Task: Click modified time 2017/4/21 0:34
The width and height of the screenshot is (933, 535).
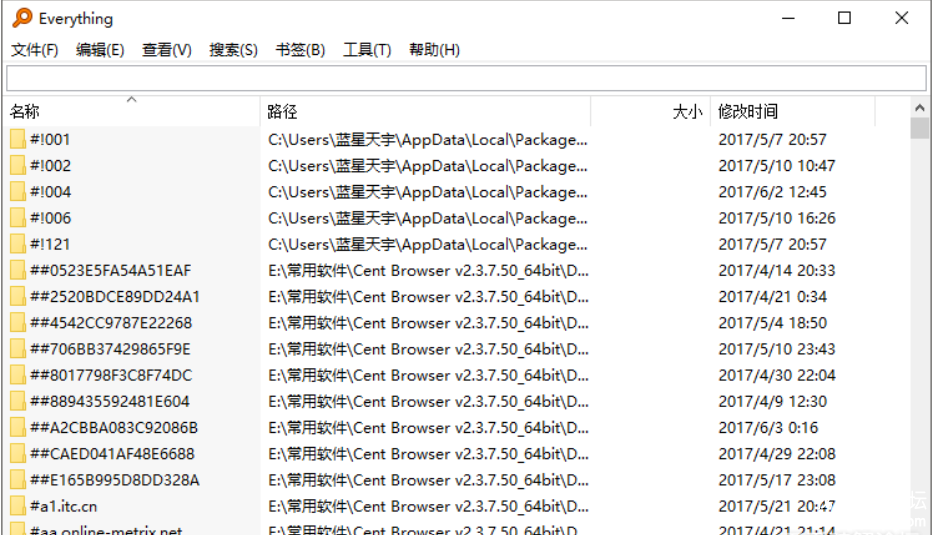Action: coord(772,296)
